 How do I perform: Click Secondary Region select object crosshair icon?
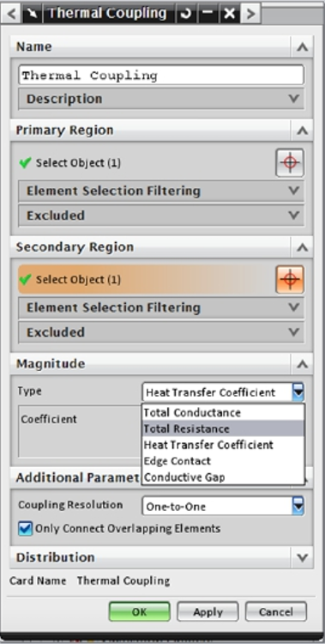[x=290, y=279]
